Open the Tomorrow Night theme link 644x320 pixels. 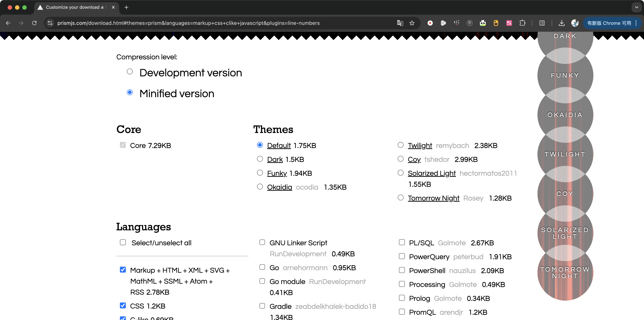tap(433, 198)
